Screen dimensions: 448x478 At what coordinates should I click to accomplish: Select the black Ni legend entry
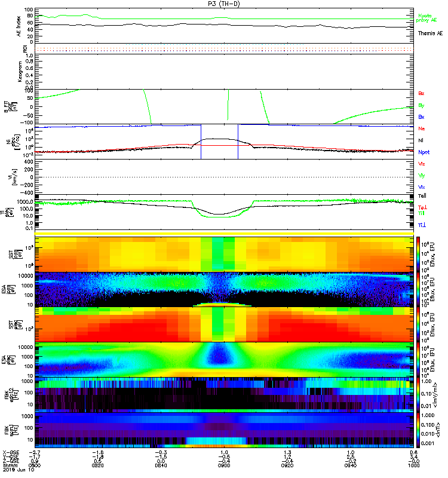(x=421, y=140)
